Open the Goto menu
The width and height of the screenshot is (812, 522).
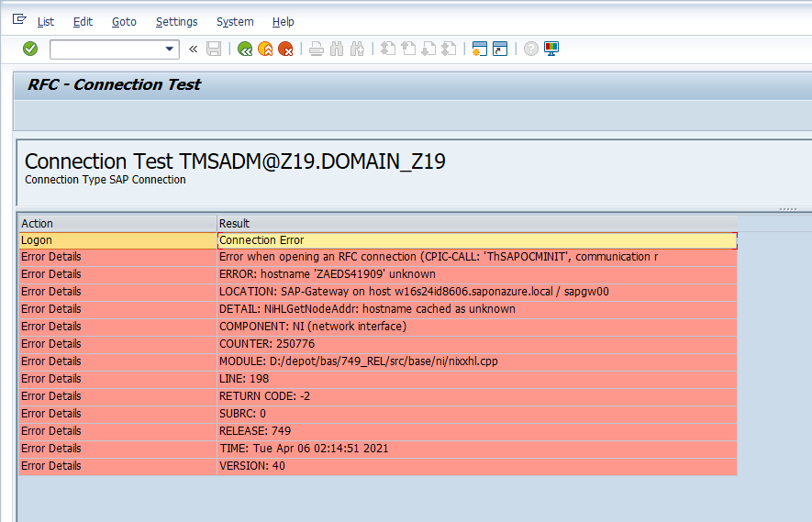124,21
